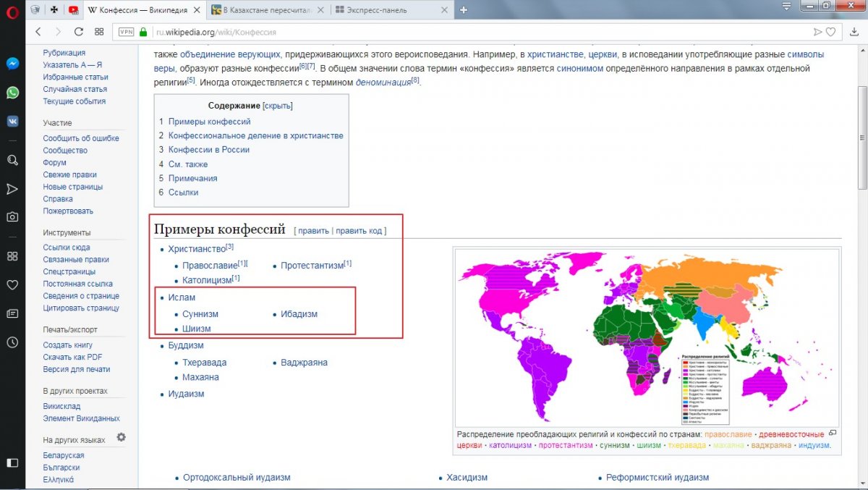The height and width of the screenshot is (490, 868).
Task: Jump to Конфессиональное деление в христианстве section
Action: [256, 135]
